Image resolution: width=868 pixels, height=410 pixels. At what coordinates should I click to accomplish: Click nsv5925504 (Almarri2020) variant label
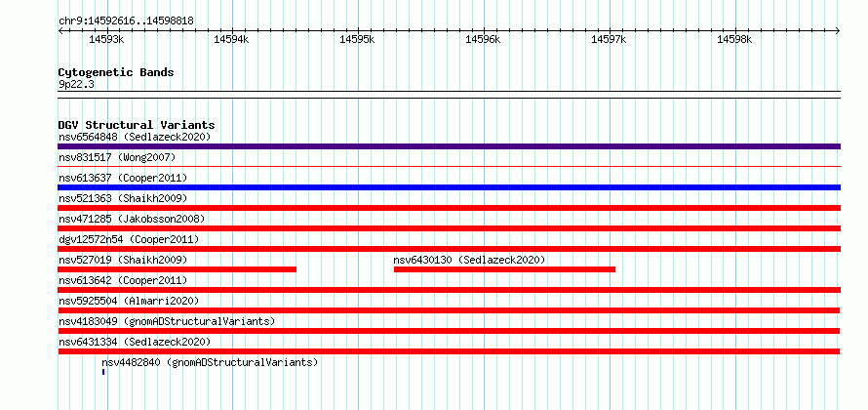(129, 301)
